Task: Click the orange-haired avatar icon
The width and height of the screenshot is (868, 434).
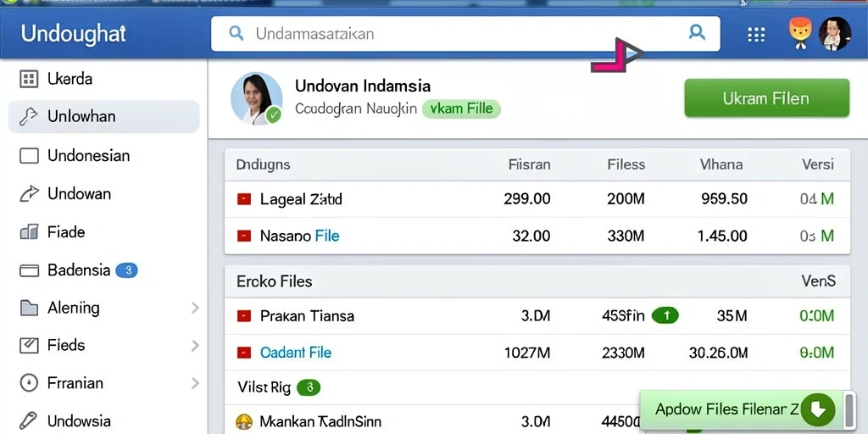Action: pyautogui.click(x=800, y=33)
